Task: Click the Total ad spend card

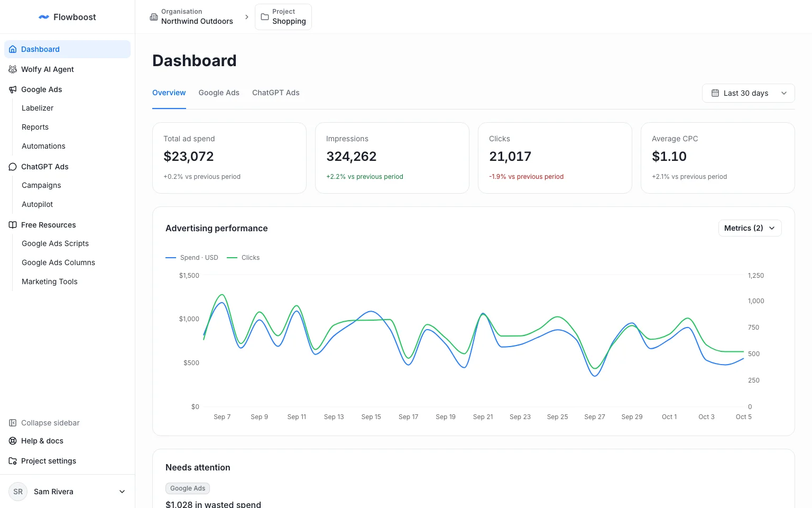Action: pyautogui.click(x=229, y=158)
